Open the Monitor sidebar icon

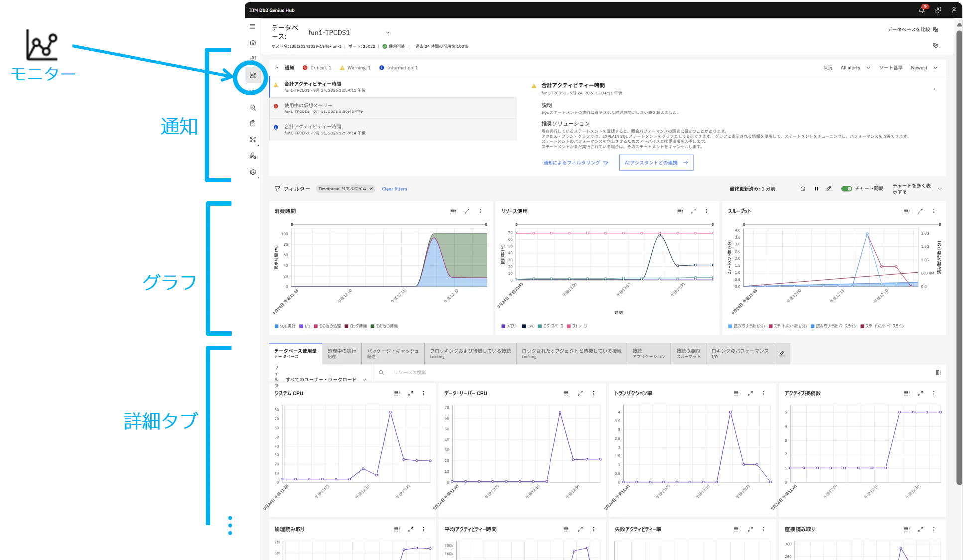(253, 76)
